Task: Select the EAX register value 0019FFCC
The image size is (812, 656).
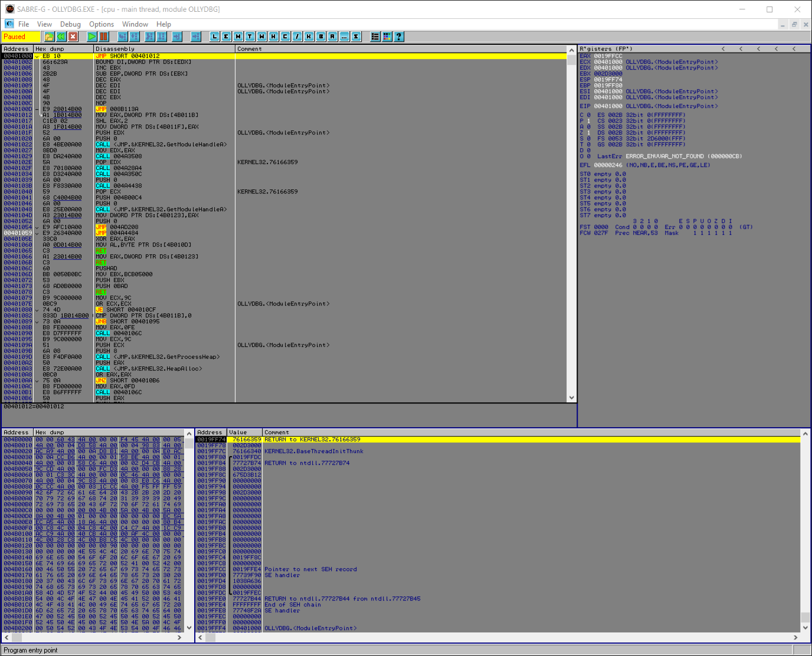Action: [x=608, y=56]
